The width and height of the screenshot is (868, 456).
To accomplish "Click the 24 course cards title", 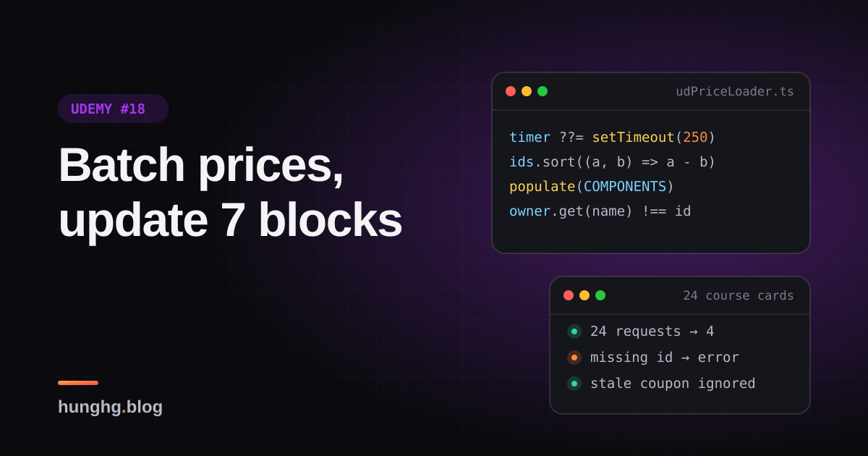I will (739, 295).
